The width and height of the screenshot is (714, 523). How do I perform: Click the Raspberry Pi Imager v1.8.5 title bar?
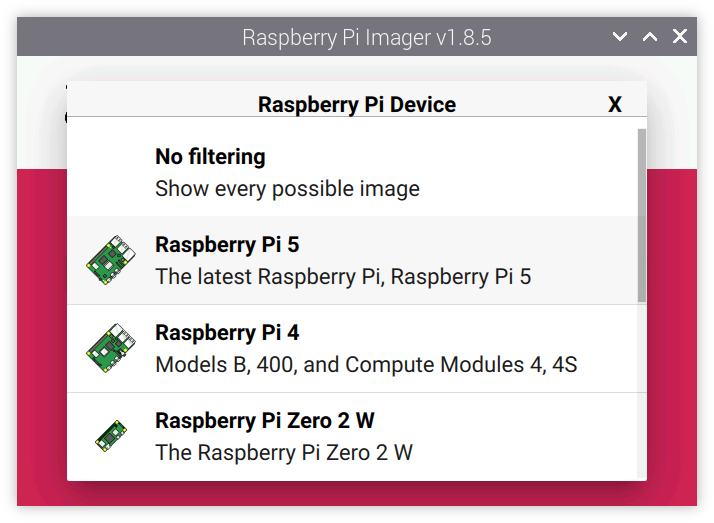[357, 36]
